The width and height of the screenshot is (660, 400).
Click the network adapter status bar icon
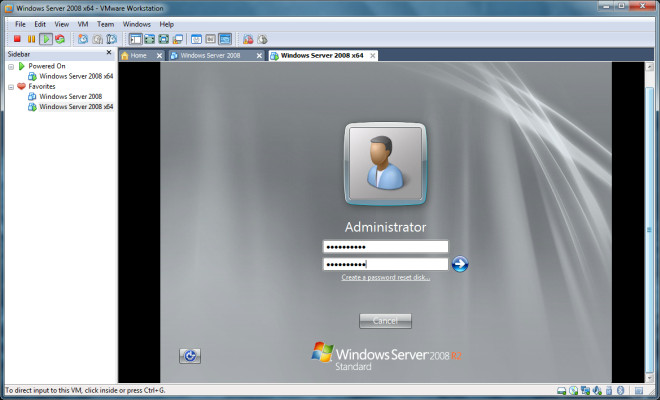pos(585,391)
